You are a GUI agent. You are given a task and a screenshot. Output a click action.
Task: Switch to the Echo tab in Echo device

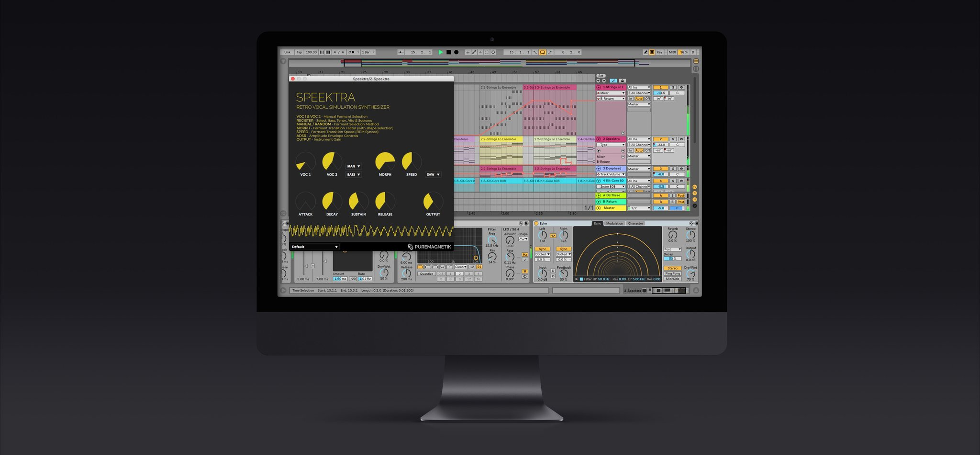click(598, 223)
